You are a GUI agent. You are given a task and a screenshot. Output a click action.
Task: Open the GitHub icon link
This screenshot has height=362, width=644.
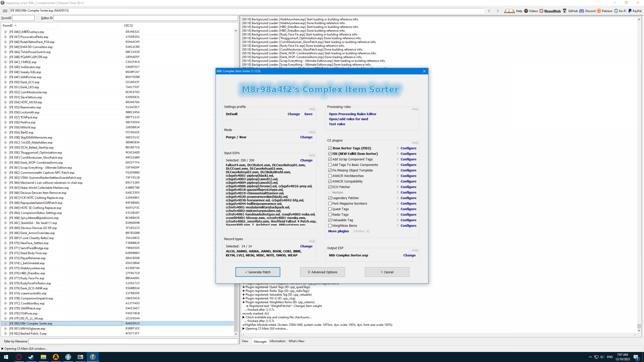point(565,11)
